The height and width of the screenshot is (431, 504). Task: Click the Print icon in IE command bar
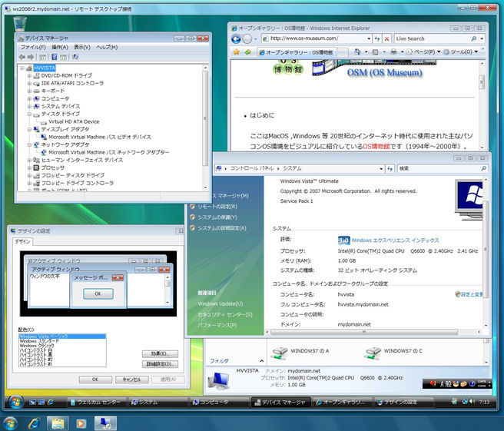point(393,51)
